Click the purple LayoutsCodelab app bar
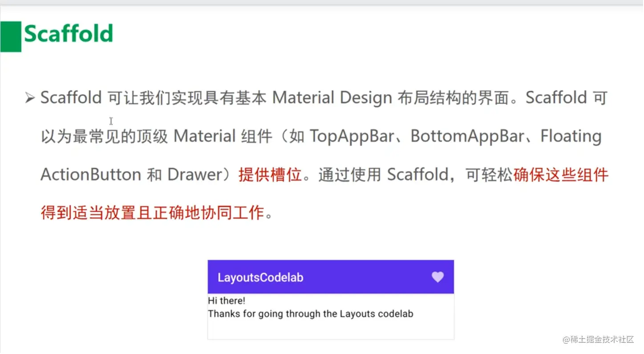This screenshot has width=644, height=354. coord(330,277)
